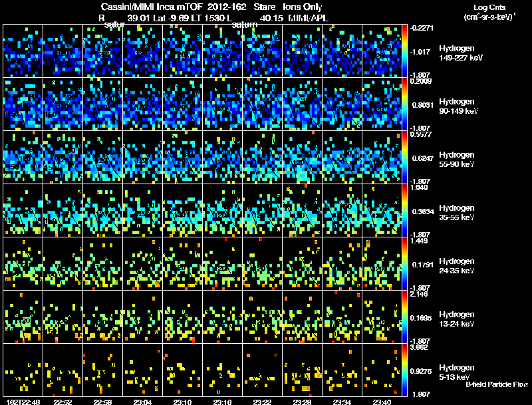Click the 23:34 time label
Screen dimensions: 532x405
coord(342,402)
